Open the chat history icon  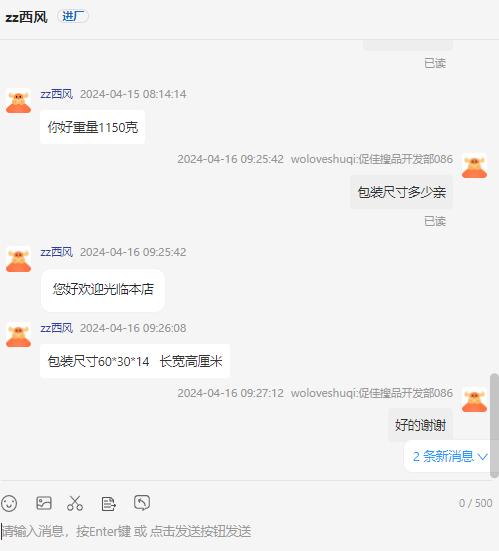[142, 503]
